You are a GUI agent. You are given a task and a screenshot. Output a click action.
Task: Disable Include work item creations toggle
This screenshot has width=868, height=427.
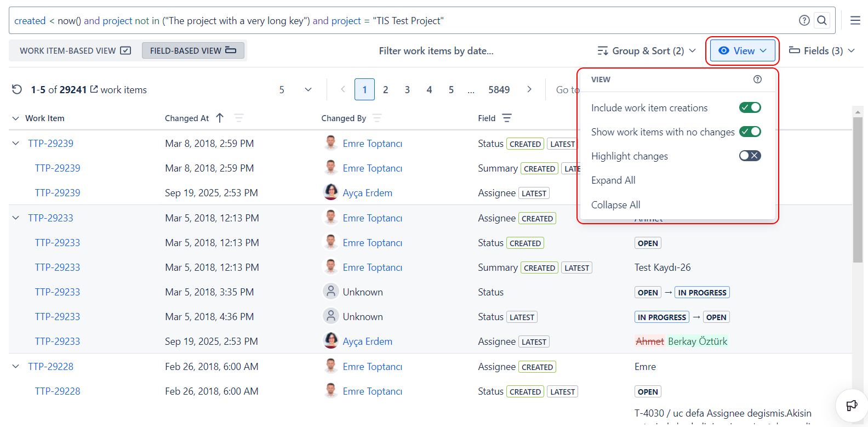pyautogui.click(x=750, y=107)
